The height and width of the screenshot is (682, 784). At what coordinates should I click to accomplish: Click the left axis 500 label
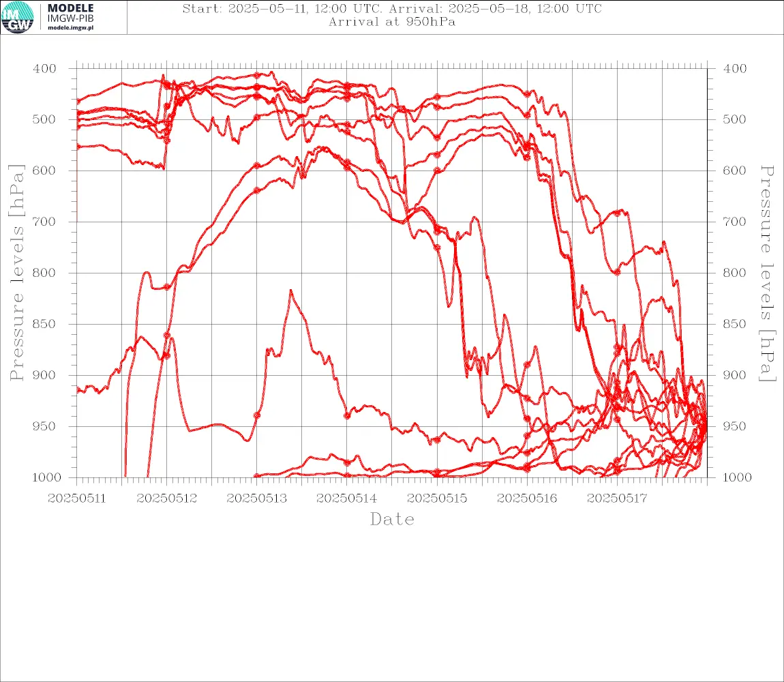click(44, 119)
